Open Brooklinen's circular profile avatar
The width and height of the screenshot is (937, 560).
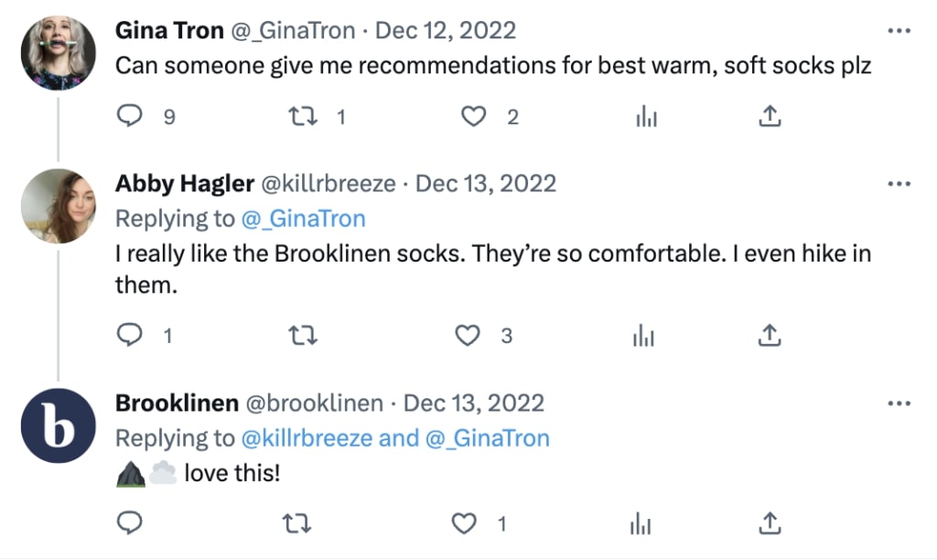pyautogui.click(x=58, y=425)
